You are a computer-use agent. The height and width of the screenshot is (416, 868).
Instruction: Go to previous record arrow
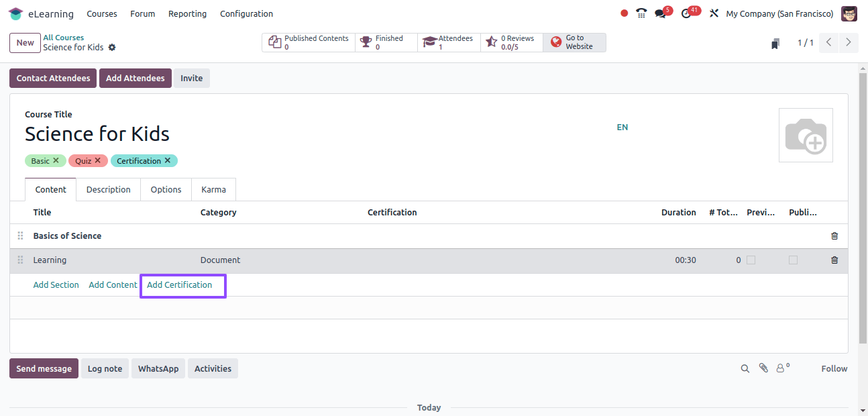click(829, 42)
